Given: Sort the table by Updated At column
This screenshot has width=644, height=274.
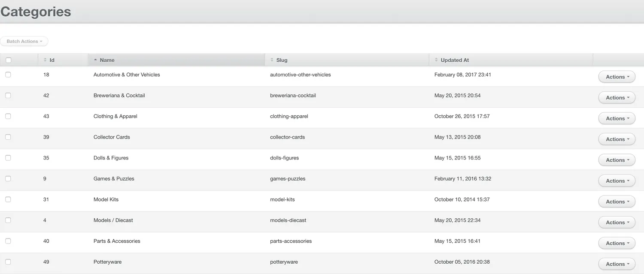Looking at the screenshot, I should 455,60.
